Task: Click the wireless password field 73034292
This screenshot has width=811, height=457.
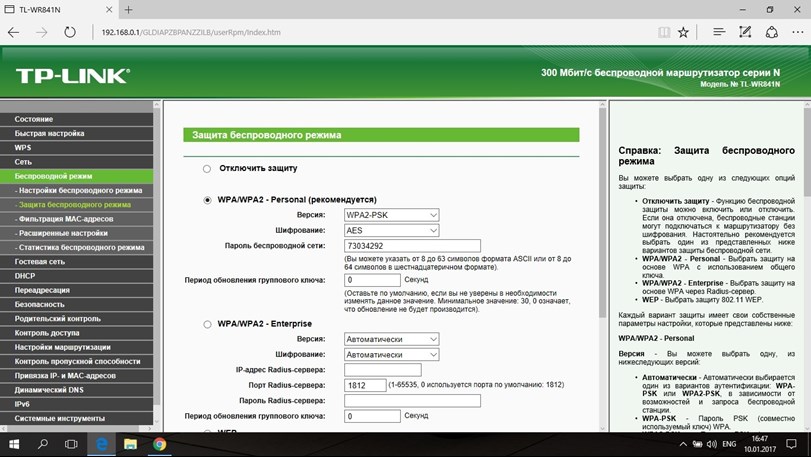Action: [412, 246]
